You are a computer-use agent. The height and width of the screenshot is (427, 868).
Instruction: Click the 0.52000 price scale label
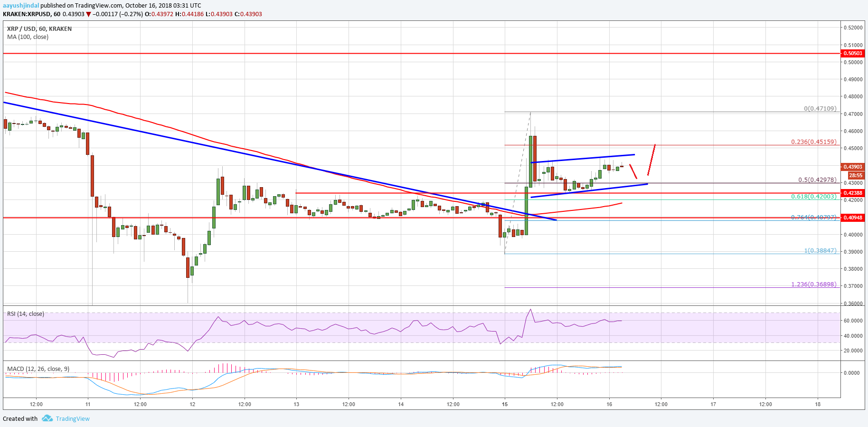pyautogui.click(x=853, y=28)
